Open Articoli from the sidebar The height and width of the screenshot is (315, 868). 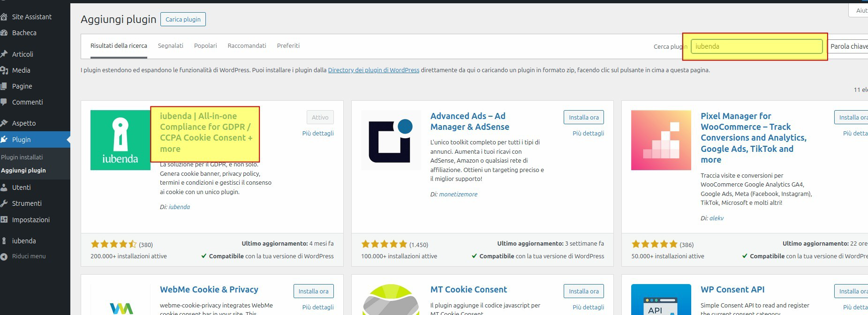coord(23,54)
